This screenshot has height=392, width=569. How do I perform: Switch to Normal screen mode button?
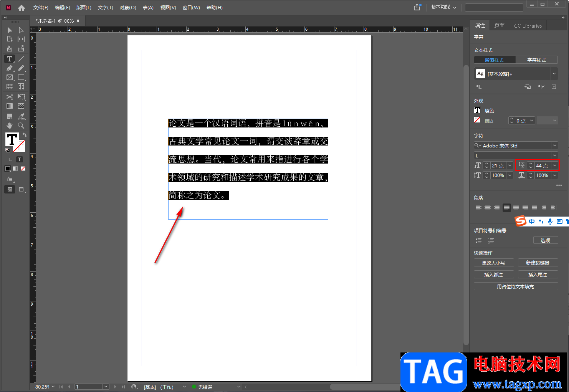tap(10, 189)
